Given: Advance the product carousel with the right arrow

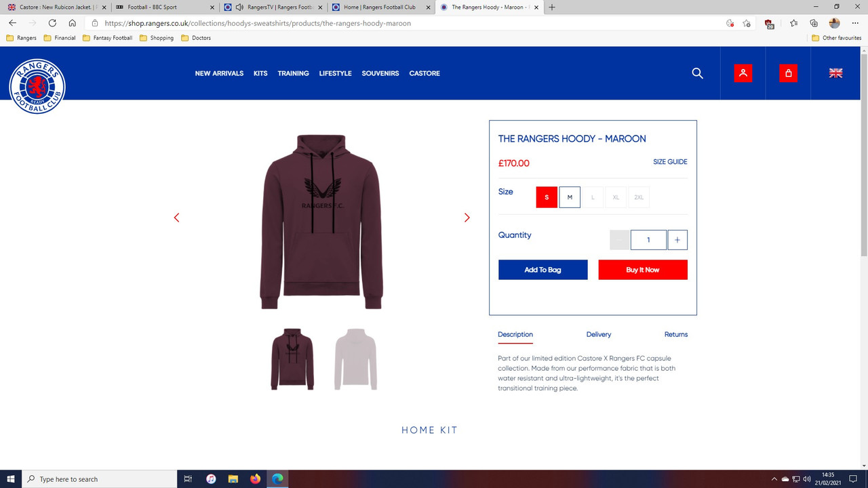Looking at the screenshot, I should tap(467, 218).
